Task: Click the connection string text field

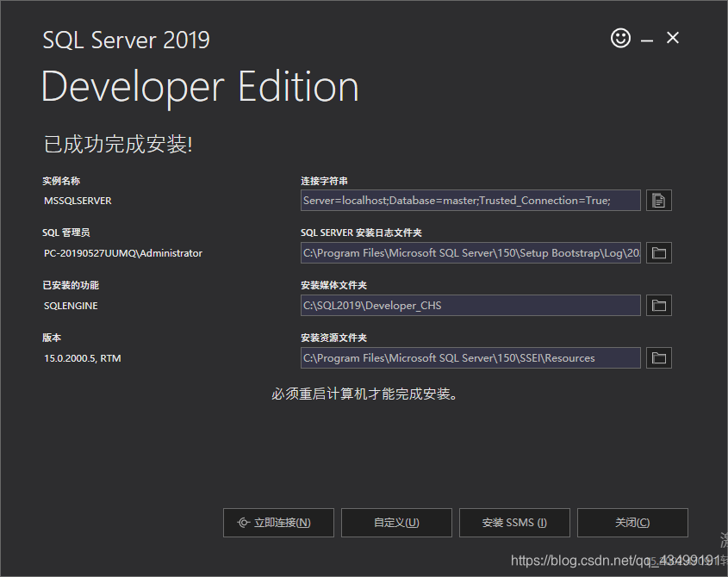Action: pos(470,201)
